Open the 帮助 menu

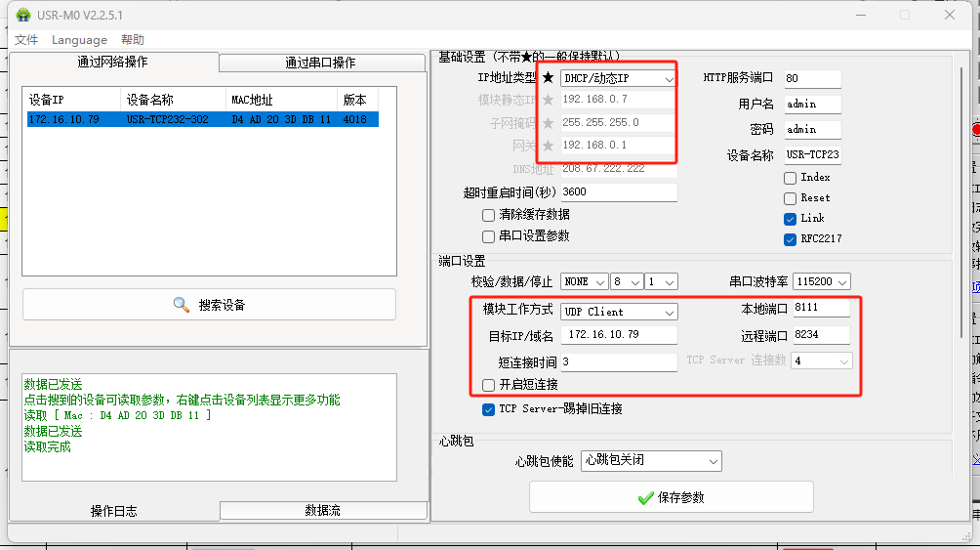click(133, 40)
